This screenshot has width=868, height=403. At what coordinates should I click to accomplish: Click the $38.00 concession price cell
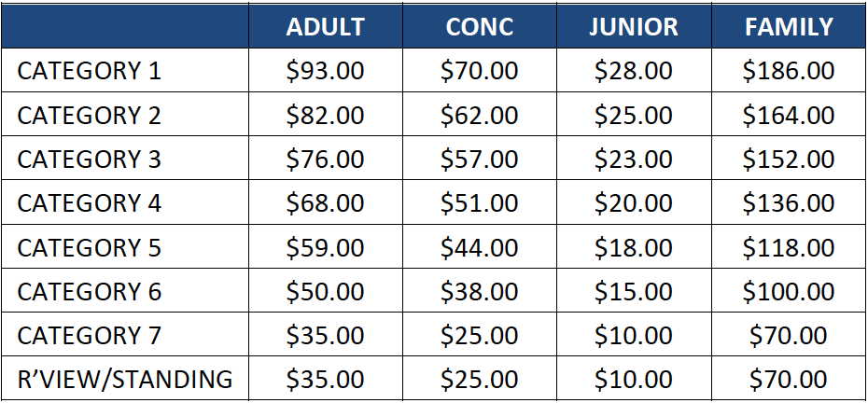point(480,292)
